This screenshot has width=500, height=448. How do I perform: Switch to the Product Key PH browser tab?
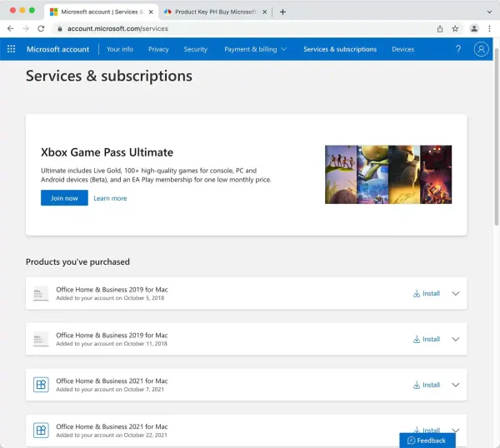[x=215, y=12]
